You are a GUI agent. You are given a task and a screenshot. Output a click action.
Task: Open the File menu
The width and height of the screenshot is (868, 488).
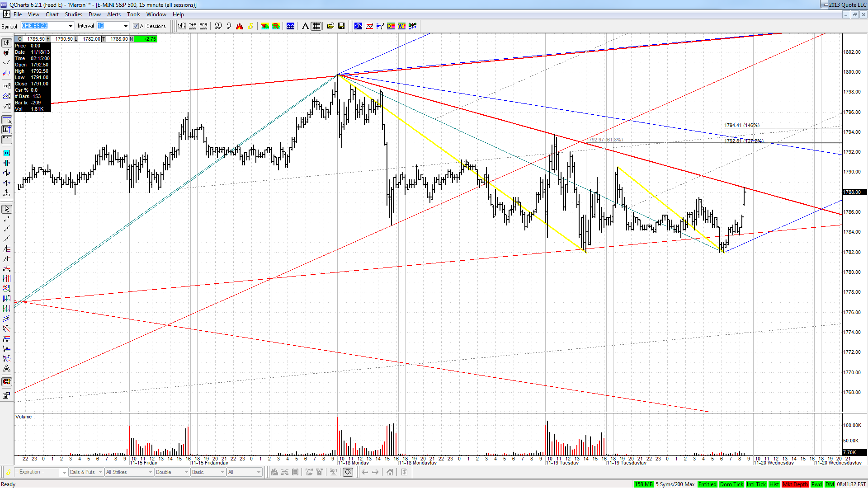click(x=18, y=14)
